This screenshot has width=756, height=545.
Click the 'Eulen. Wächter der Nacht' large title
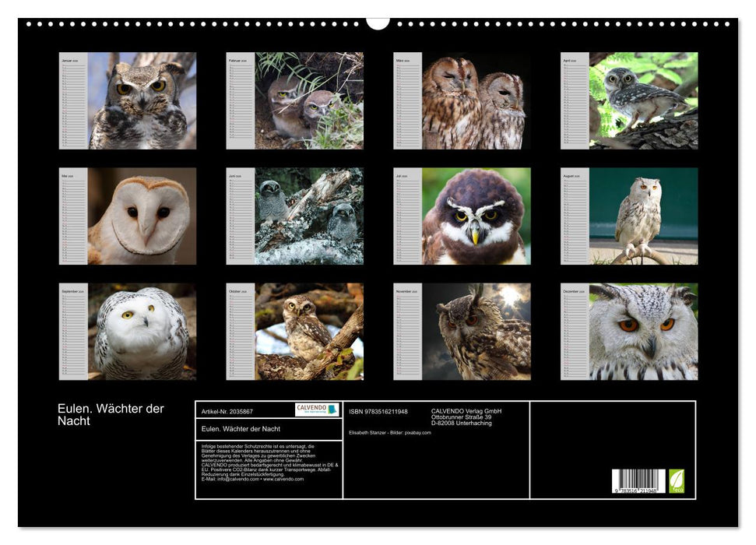[x=111, y=415]
